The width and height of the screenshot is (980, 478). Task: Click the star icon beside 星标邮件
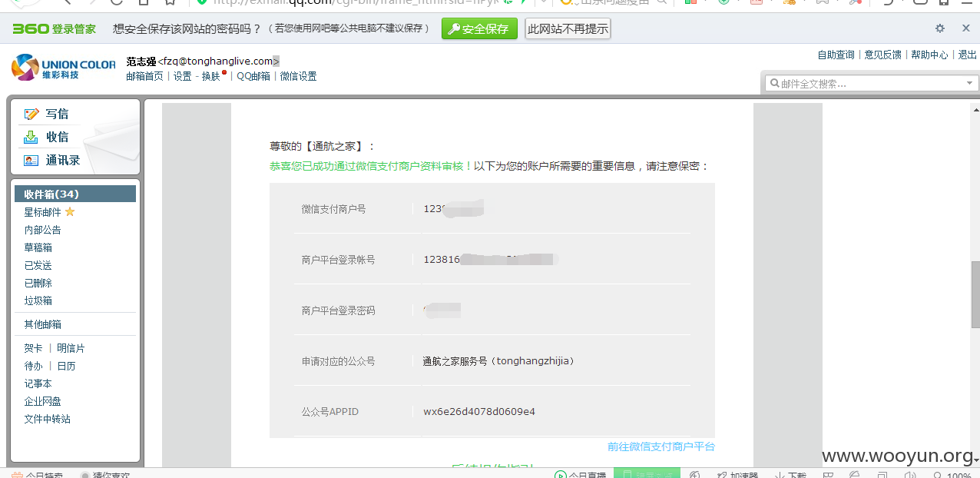pos(70,211)
